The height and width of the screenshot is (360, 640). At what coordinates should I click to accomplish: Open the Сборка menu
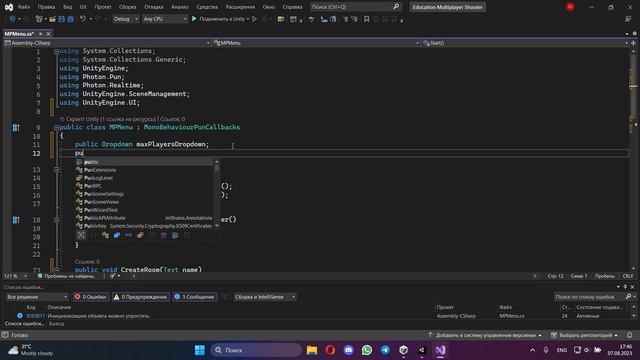127,7
